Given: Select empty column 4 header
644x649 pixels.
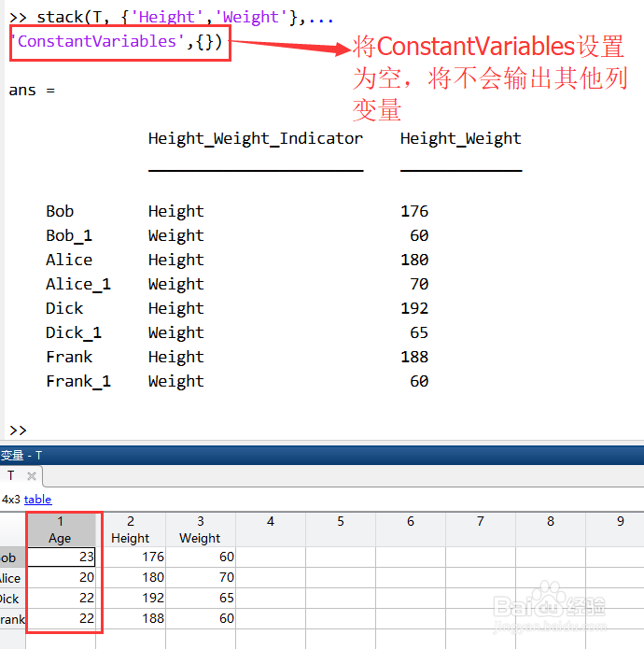Looking at the screenshot, I should click(271, 529).
